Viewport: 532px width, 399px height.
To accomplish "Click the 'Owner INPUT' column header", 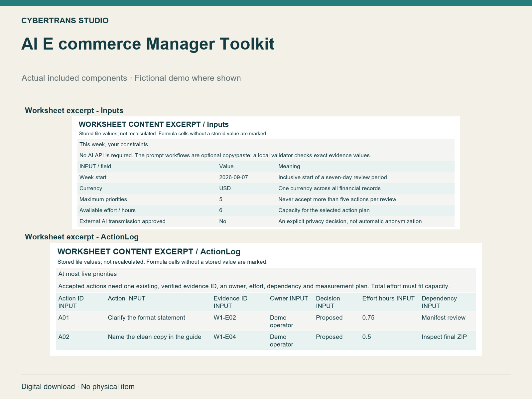I will pyautogui.click(x=289, y=298).
